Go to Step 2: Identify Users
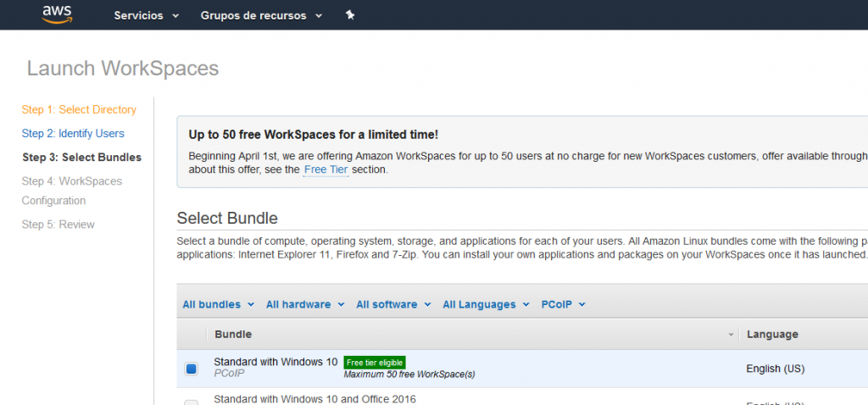868x405 pixels. click(x=73, y=133)
